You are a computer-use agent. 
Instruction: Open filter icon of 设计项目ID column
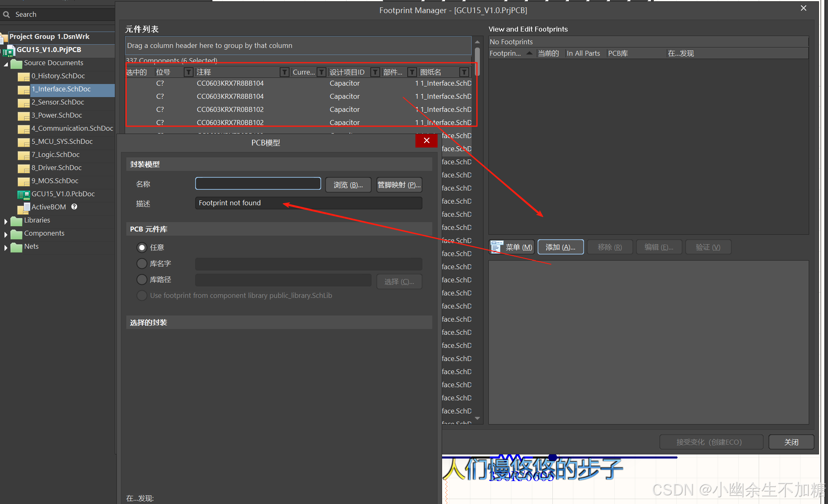(x=375, y=72)
